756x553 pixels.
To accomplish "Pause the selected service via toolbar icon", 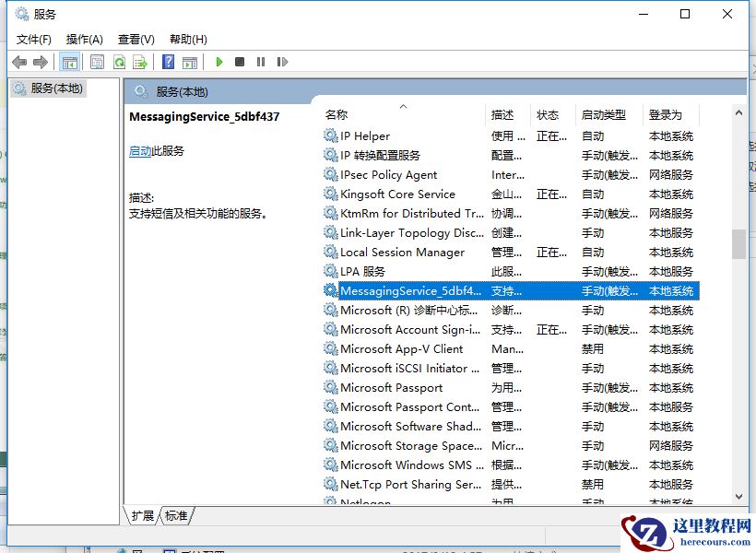I will pyautogui.click(x=261, y=62).
